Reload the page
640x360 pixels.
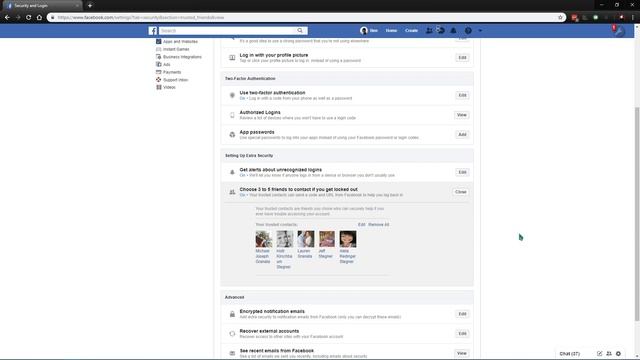[x=29, y=18]
